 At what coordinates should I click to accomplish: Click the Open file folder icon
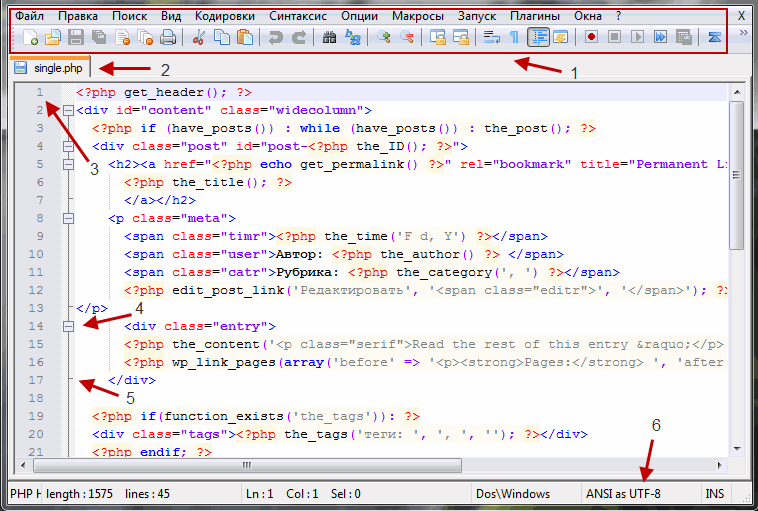52,37
